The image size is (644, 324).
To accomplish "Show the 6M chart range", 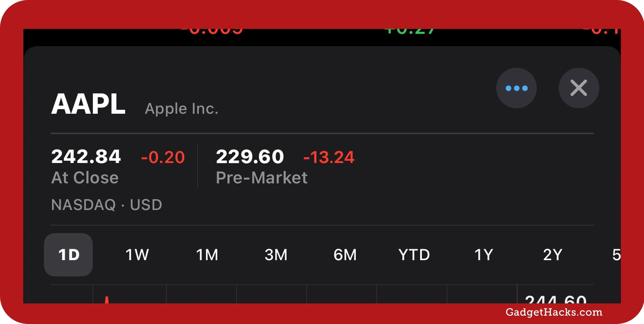I will pyautogui.click(x=345, y=255).
